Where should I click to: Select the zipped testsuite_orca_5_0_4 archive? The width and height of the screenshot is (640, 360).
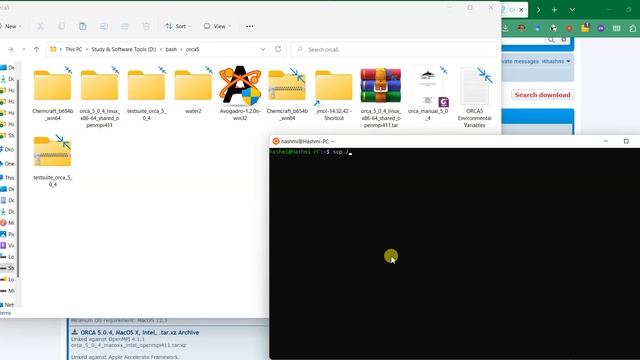(53, 161)
